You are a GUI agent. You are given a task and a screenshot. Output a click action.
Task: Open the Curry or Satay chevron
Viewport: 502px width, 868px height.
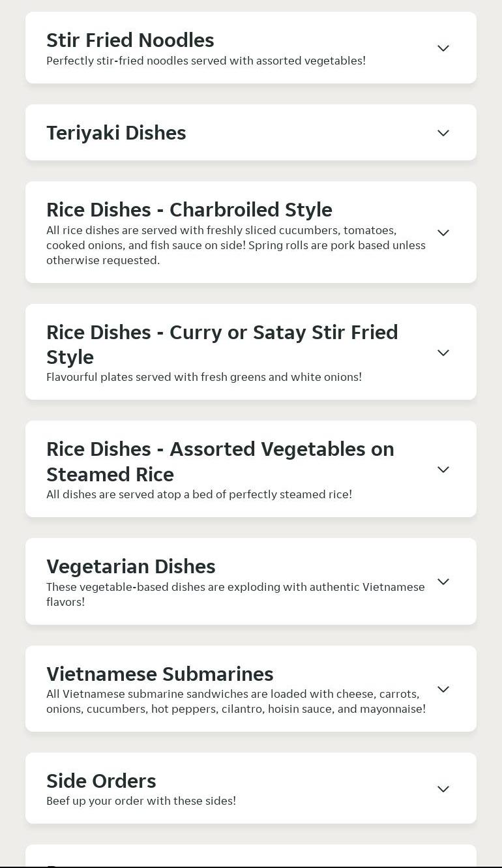(x=443, y=353)
